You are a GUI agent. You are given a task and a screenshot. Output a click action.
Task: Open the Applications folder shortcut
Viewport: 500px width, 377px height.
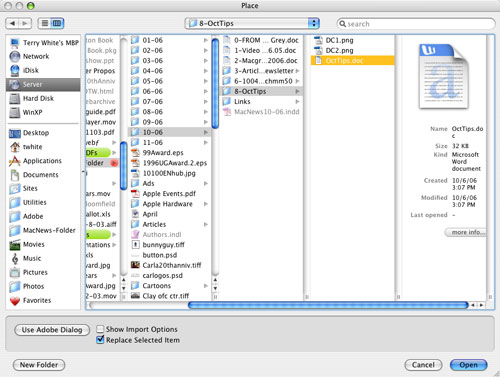(x=43, y=161)
